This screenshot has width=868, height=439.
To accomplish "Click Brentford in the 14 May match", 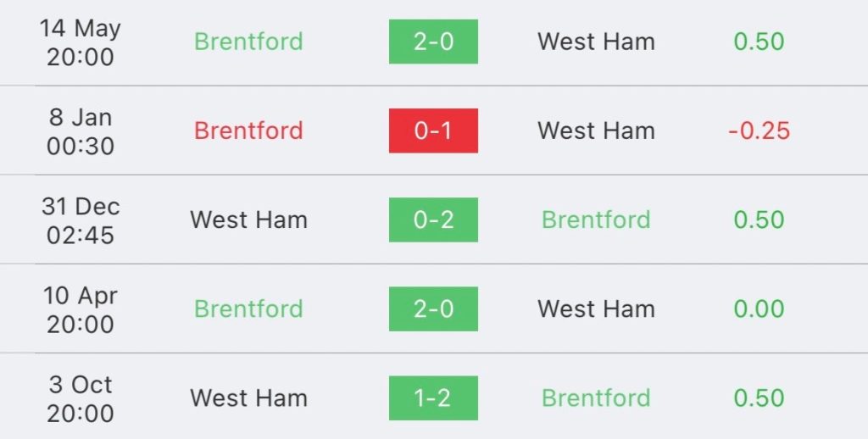I will click(x=248, y=42).
